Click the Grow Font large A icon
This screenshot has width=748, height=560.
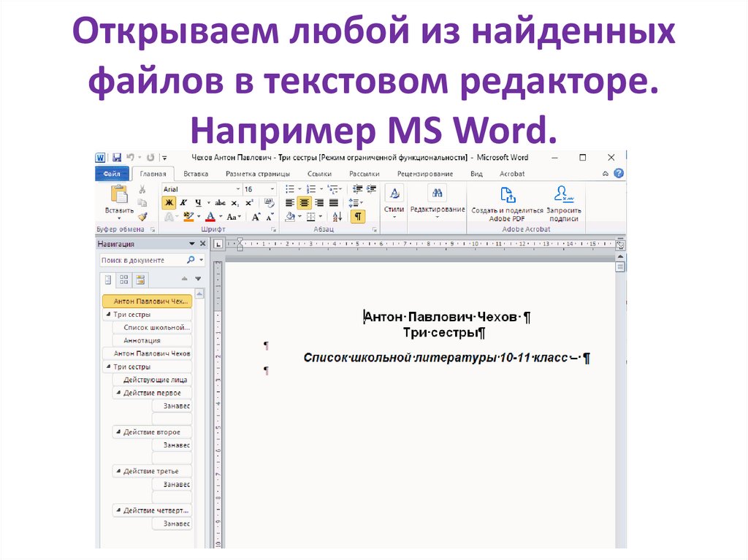[256, 217]
